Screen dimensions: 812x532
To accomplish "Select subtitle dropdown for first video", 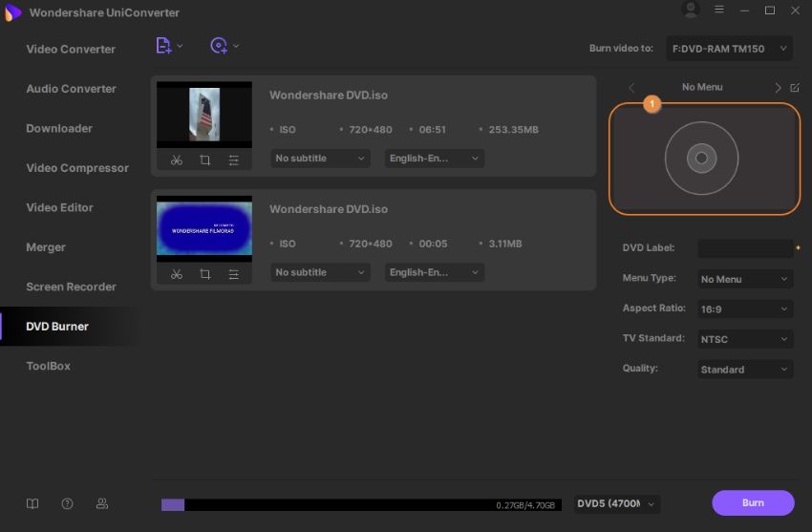I will click(320, 159).
